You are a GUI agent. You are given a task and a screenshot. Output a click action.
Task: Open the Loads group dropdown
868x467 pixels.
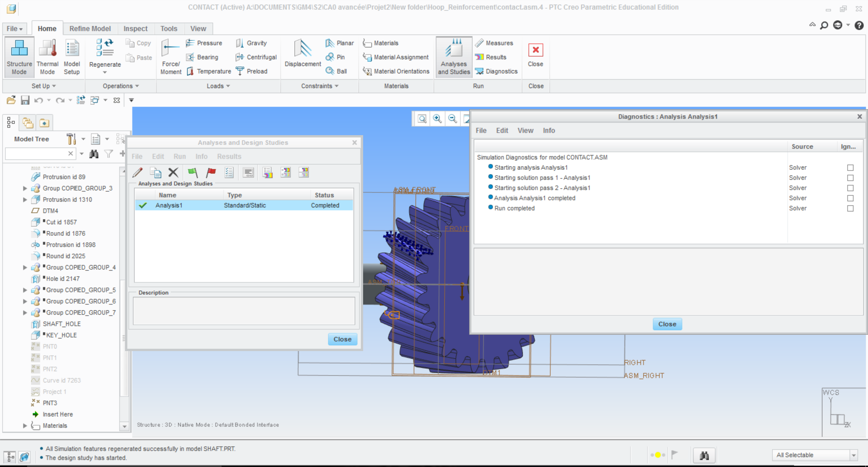tap(218, 86)
